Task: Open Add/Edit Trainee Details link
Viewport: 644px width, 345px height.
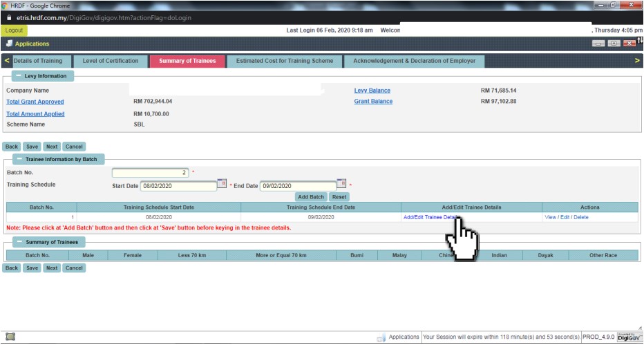Action: pos(429,217)
